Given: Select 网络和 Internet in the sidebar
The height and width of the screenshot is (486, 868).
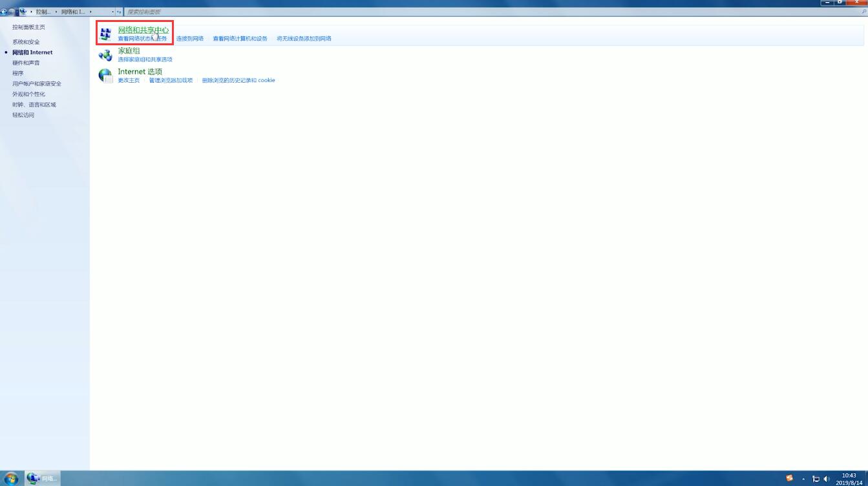Looking at the screenshot, I should click(32, 52).
